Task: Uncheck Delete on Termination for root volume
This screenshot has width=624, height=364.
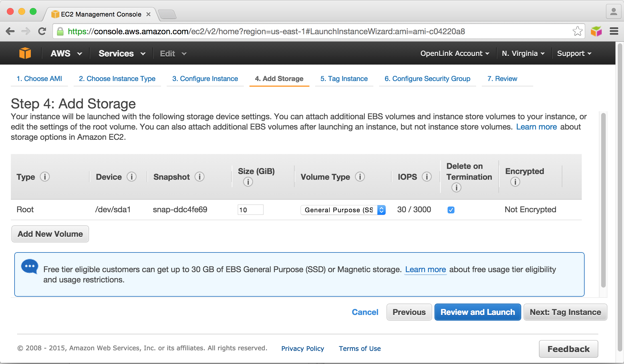Action: [x=451, y=210]
